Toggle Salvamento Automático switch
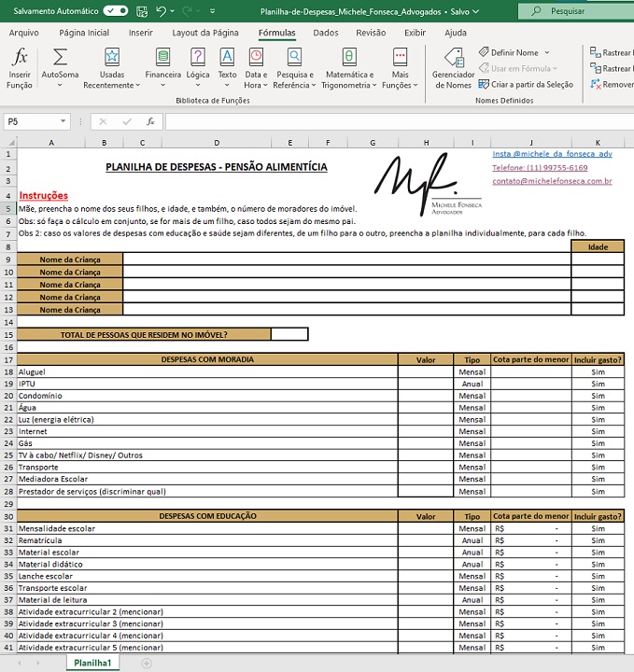This screenshot has height=672, width=634. (x=116, y=11)
